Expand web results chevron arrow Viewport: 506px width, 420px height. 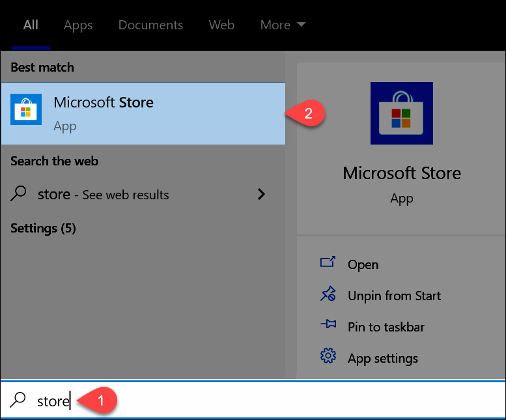[261, 194]
